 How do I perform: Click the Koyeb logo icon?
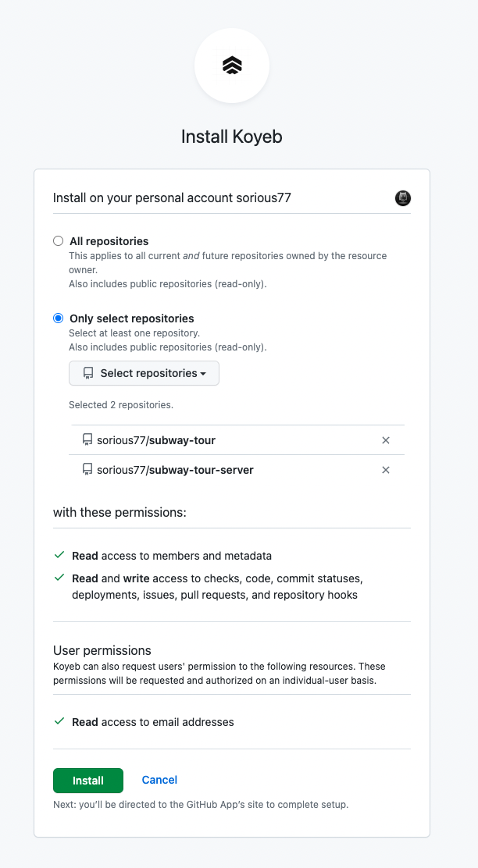pos(232,66)
